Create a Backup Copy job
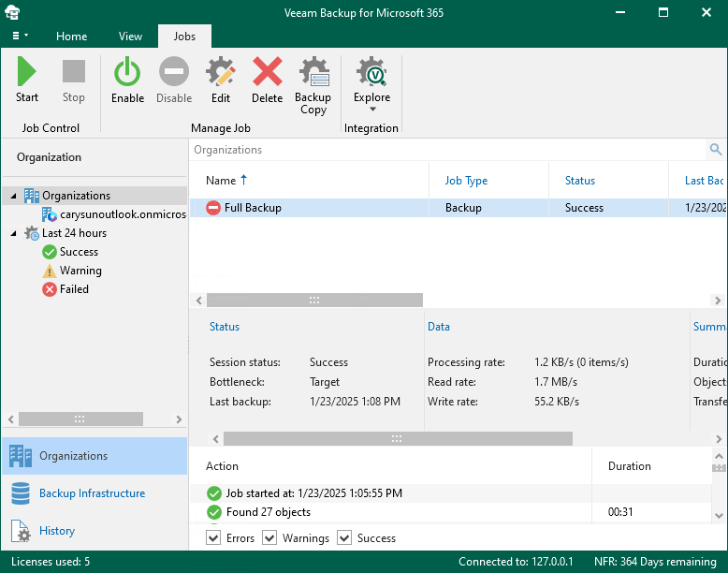 (313, 84)
